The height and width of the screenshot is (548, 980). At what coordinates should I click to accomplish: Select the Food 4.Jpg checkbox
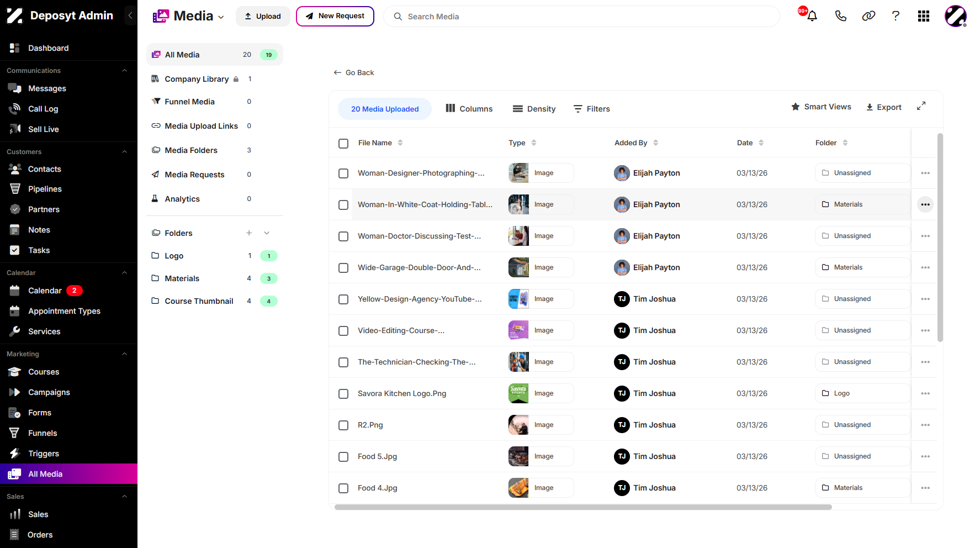[343, 488]
